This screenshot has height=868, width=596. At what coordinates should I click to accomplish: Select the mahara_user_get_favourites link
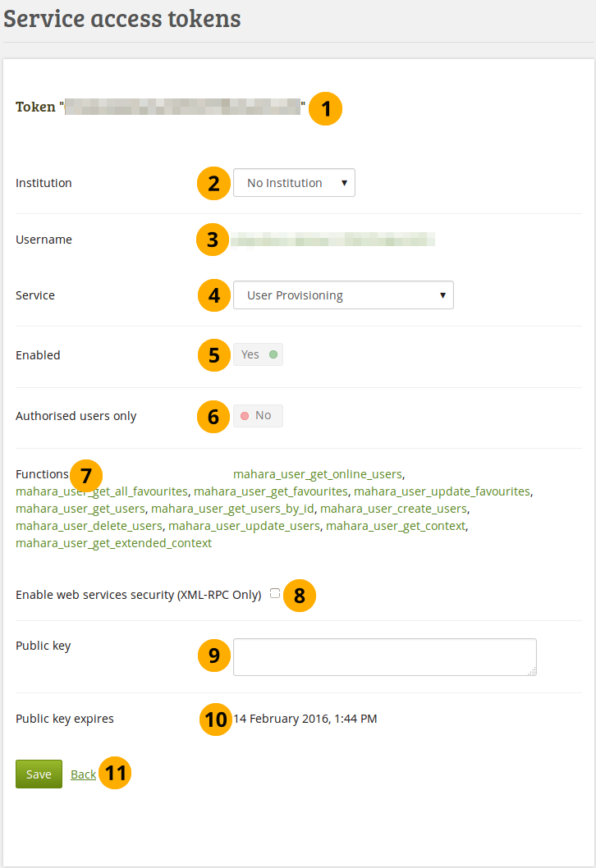[x=271, y=491]
